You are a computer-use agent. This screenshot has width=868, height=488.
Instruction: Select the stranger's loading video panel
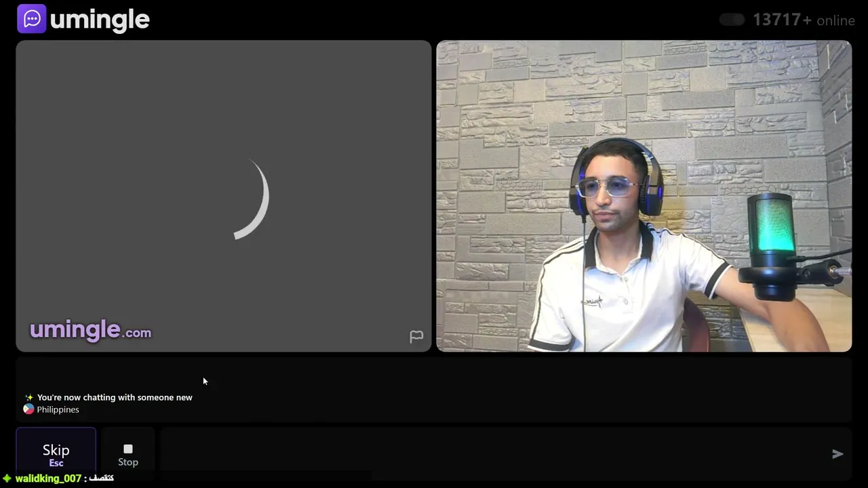click(x=224, y=196)
